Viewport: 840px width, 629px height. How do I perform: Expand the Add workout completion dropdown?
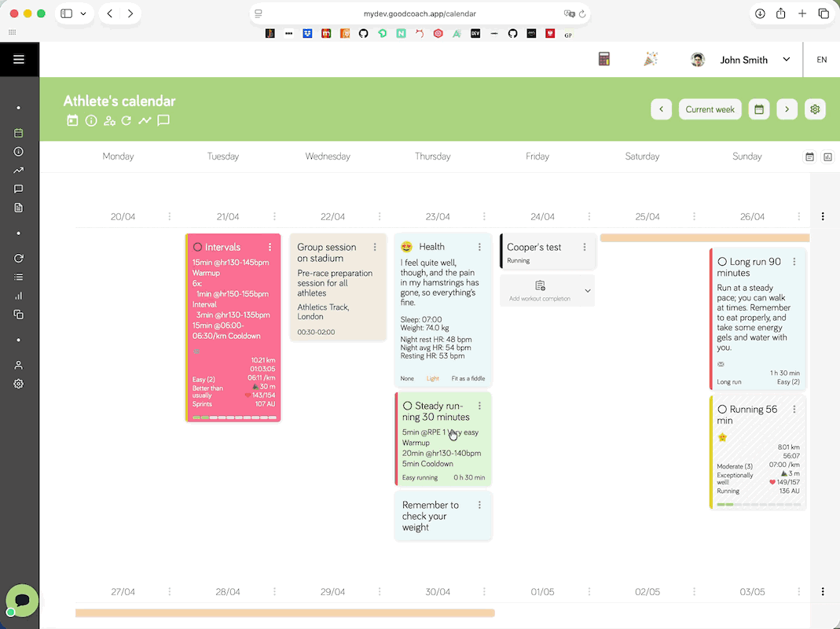[588, 291]
